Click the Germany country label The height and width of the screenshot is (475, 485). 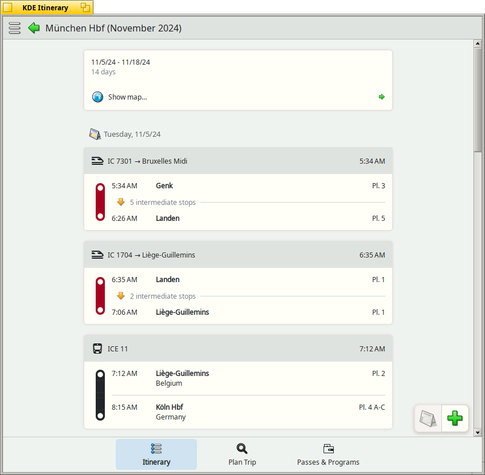(171, 417)
